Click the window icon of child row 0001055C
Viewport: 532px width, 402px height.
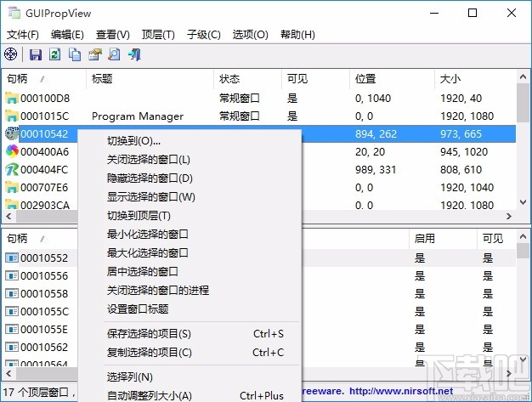12,311
